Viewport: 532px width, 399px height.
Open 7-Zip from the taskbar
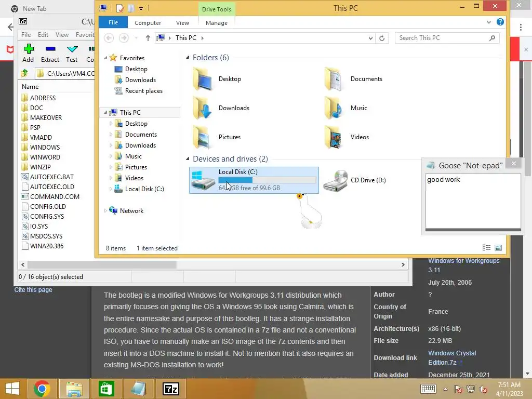tap(170, 389)
